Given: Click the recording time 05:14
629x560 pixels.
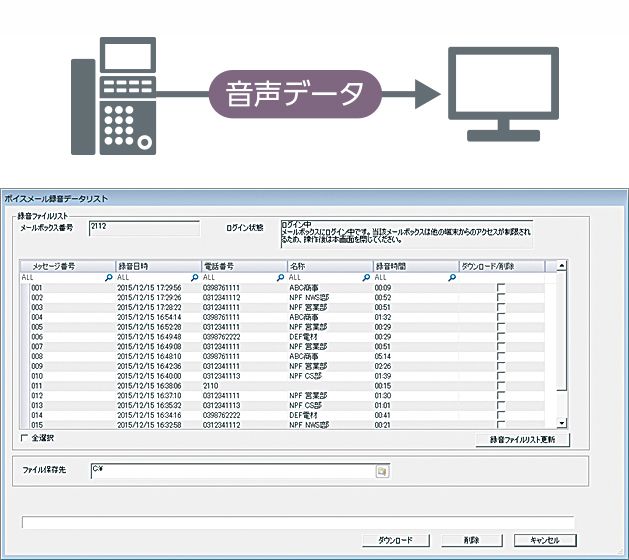Looking at the screenshot, I should (383, 357).
